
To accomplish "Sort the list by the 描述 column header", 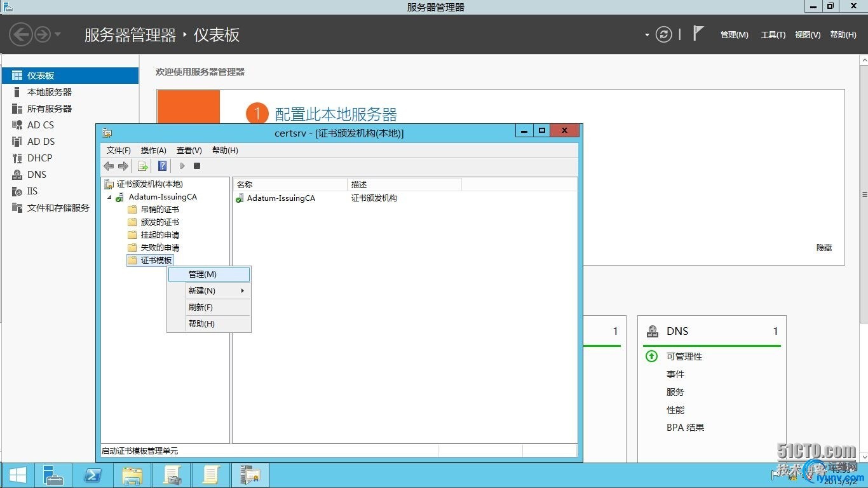I will (405, 184).
